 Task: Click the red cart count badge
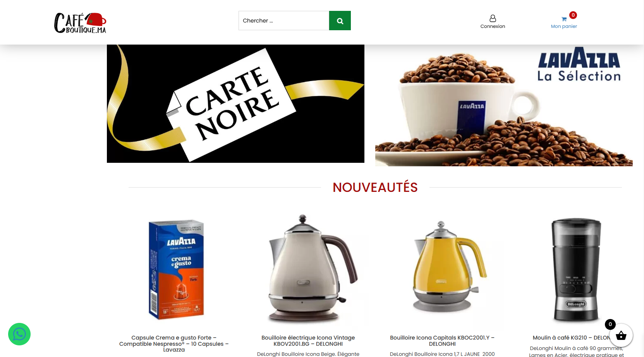click(x=573, y=15)
